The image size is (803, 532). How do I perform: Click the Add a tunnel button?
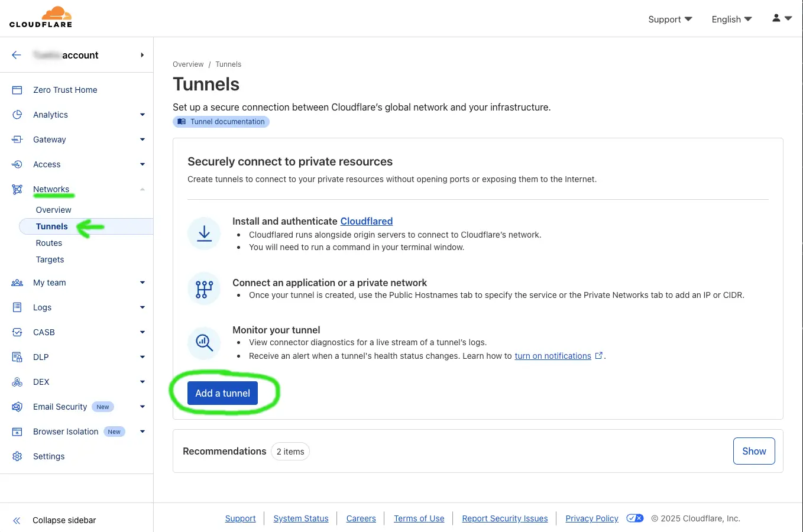223,392
